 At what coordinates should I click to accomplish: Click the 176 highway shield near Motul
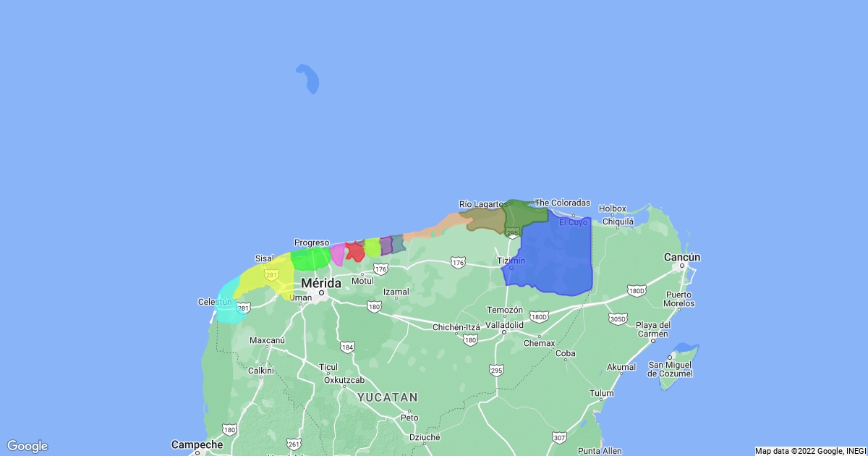[380, 269]
